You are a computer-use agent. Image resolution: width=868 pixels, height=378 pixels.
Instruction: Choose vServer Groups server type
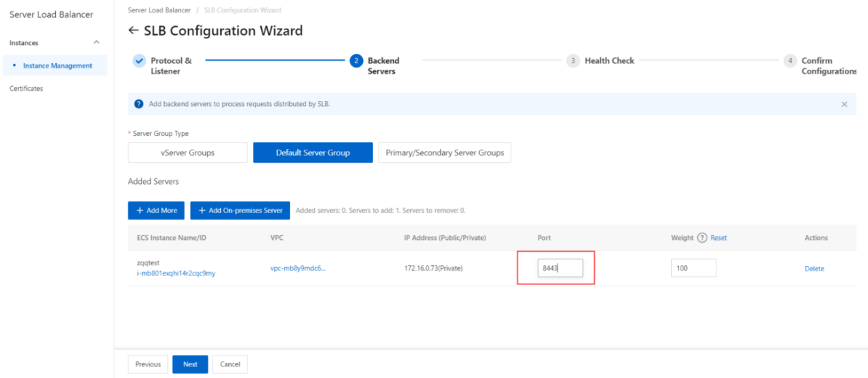[188, 153]
